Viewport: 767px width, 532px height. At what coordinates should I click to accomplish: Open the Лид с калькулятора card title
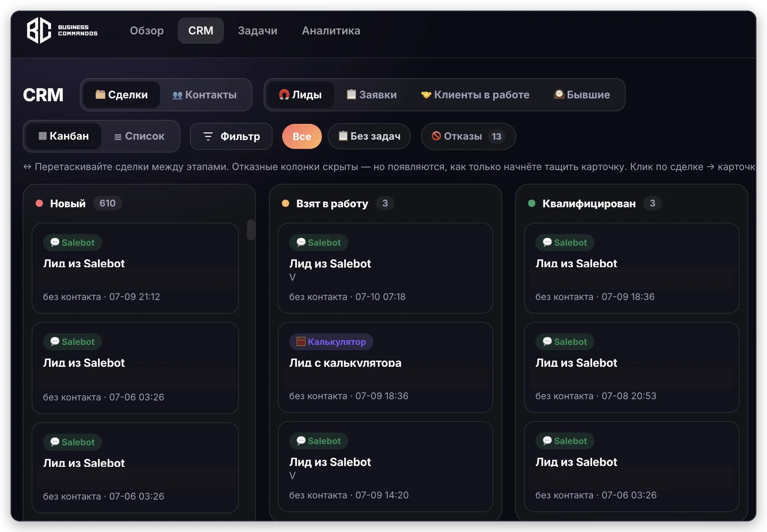tap(345, 363)
